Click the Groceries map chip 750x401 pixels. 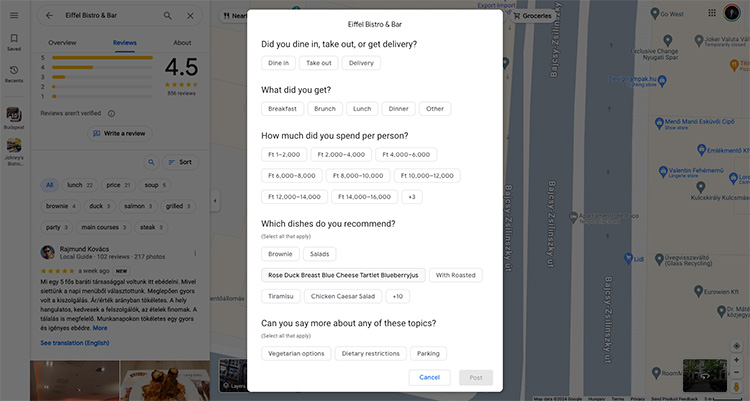[x=532, y=16]
